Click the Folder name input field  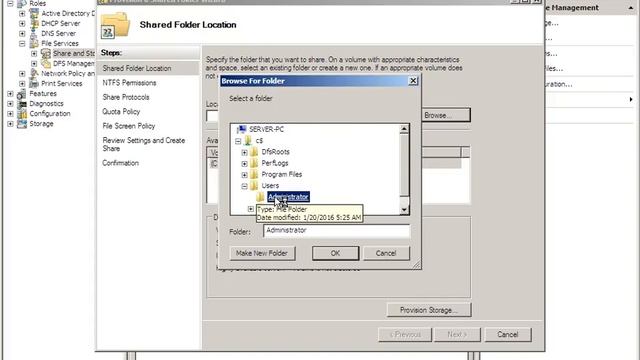(336, 231)
